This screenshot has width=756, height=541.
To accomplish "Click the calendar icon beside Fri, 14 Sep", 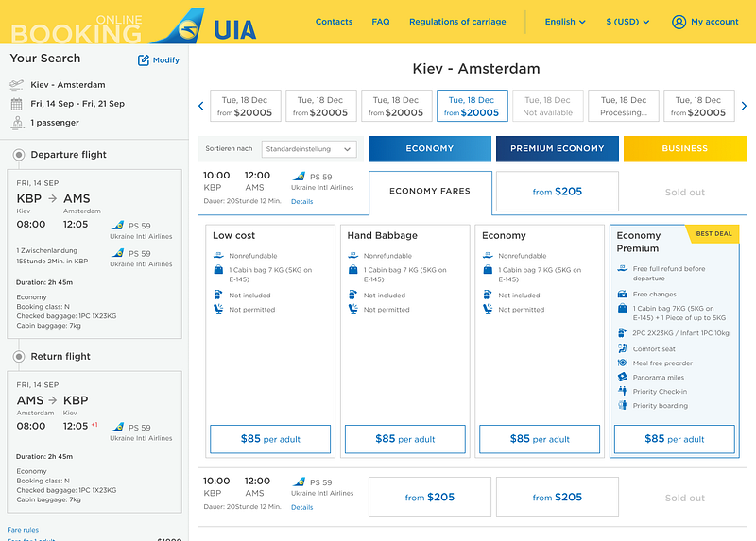I will 16,104.
